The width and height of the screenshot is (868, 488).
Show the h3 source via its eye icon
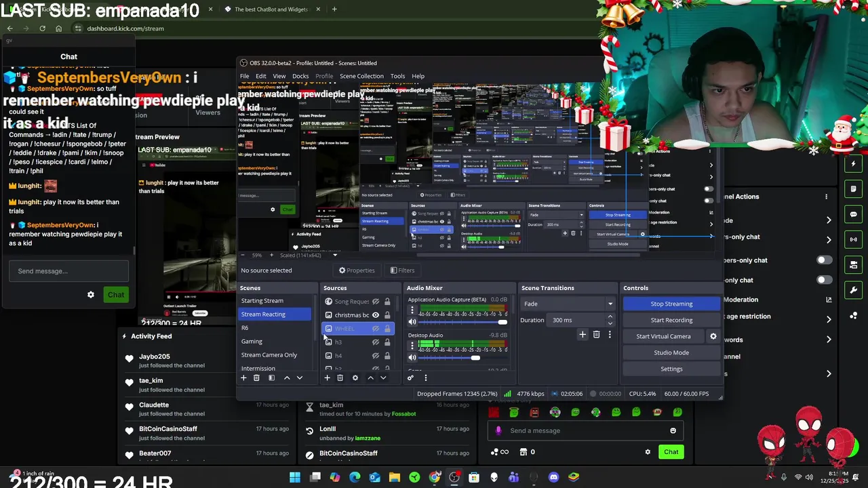[375, 342]
